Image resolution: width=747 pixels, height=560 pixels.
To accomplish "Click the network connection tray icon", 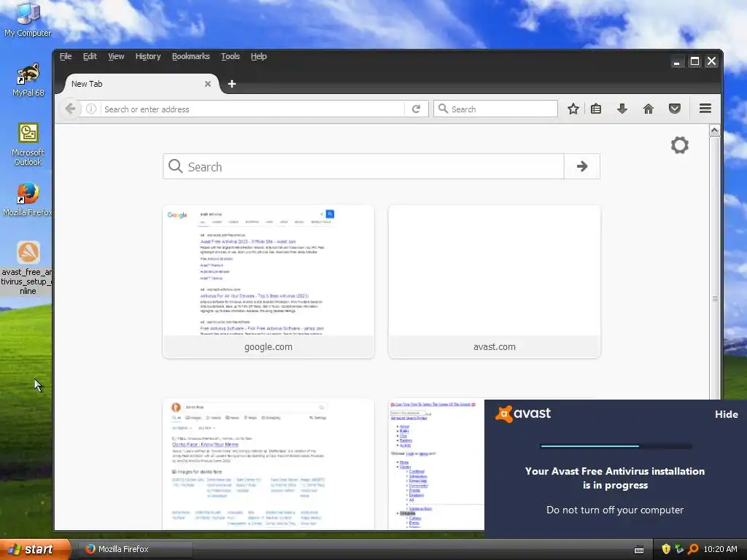I will click(679, 549).
